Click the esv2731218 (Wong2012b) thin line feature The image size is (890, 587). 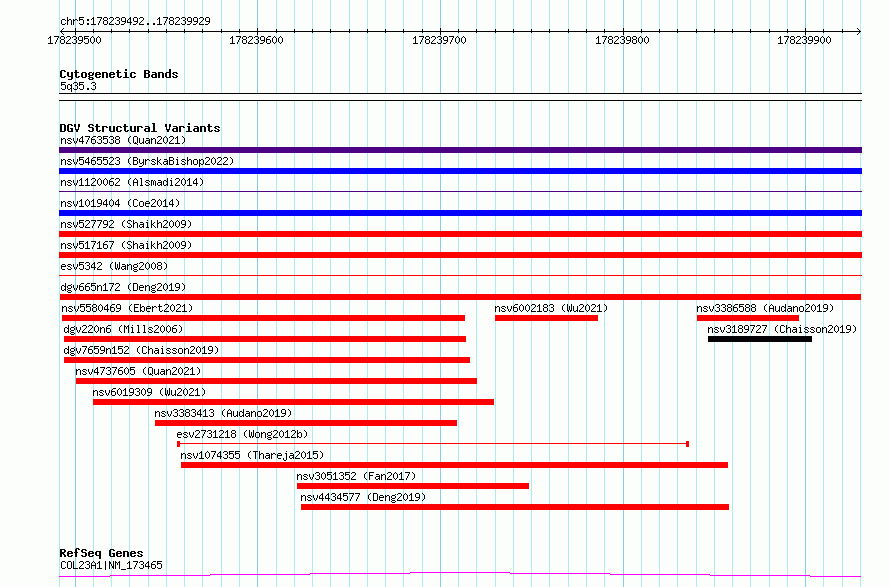[433, 444]
